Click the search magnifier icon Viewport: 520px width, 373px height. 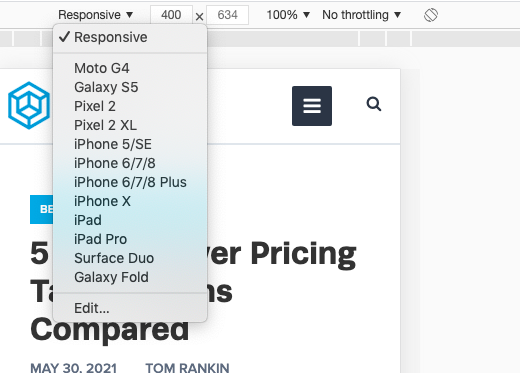click(374, 104)
